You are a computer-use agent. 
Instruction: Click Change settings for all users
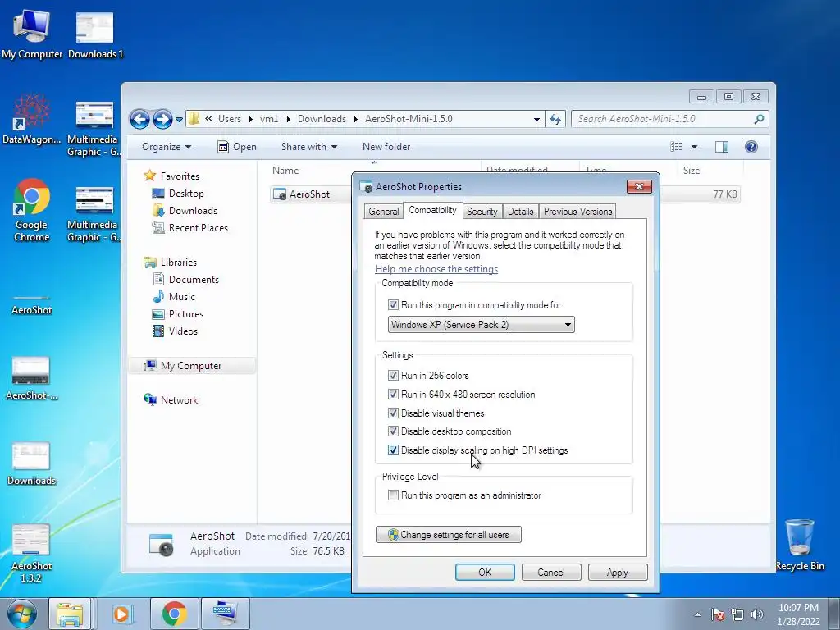[449, 535]
